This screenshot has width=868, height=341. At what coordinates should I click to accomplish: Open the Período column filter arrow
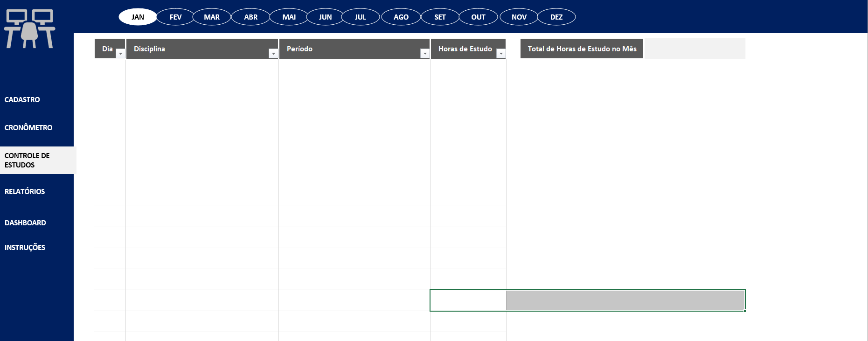coord(424,54)
